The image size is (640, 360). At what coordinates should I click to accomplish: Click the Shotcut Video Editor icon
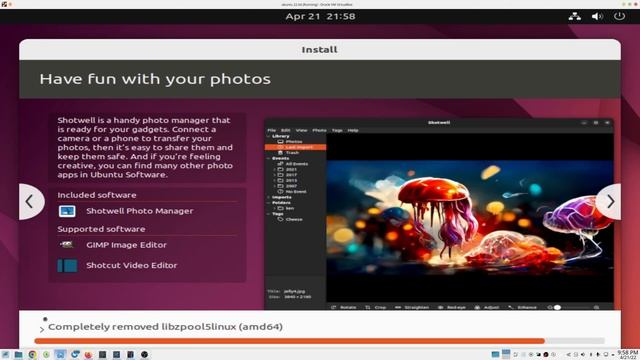point(67,265)
